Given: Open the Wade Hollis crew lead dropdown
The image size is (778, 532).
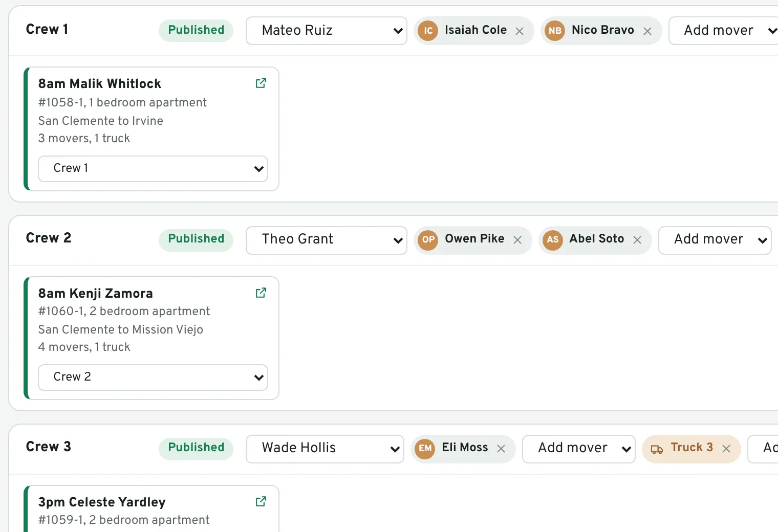Looking at the screenshot, I should [325, 449].
